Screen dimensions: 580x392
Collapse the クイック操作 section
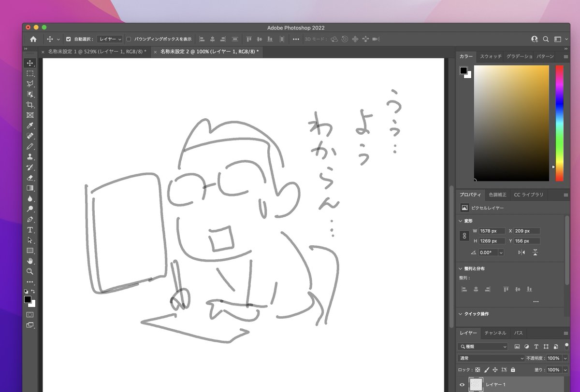click(461, 314)
